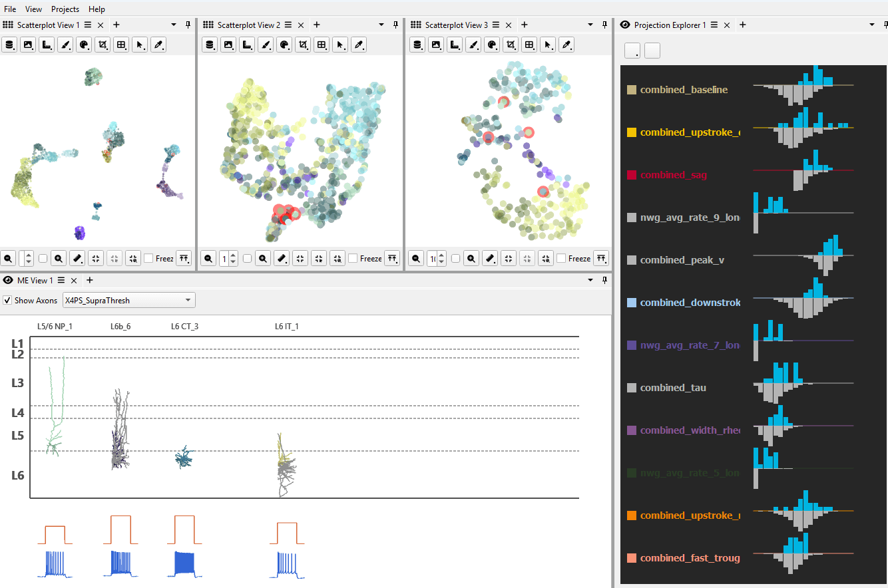Open ME View 1 hamburger menu
The image size is (888, 588).
(61, 281)
